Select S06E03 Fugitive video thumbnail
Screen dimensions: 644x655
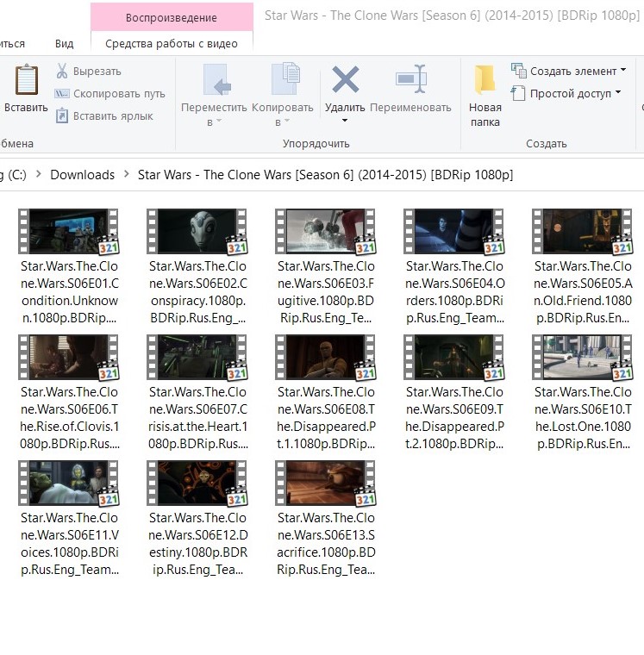point(326,232)
